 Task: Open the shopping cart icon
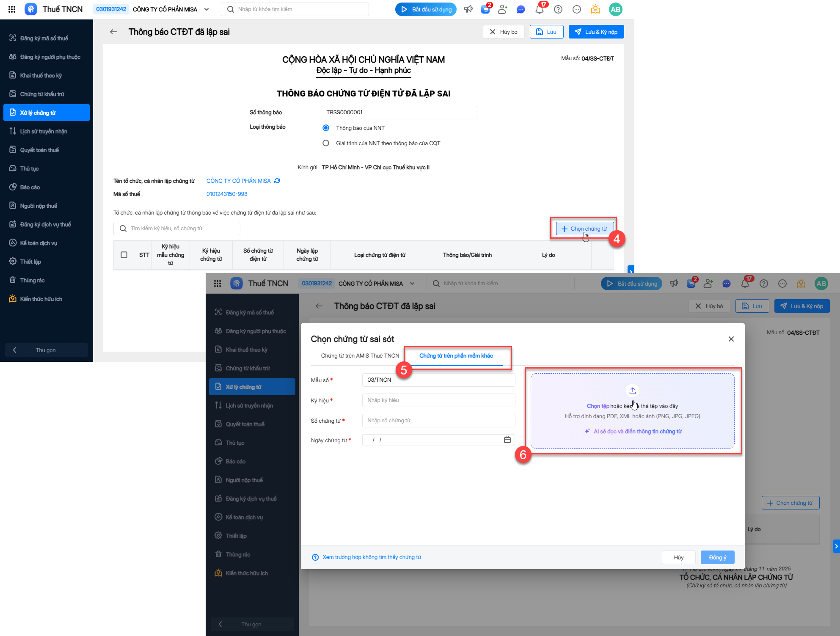(485, 9)
